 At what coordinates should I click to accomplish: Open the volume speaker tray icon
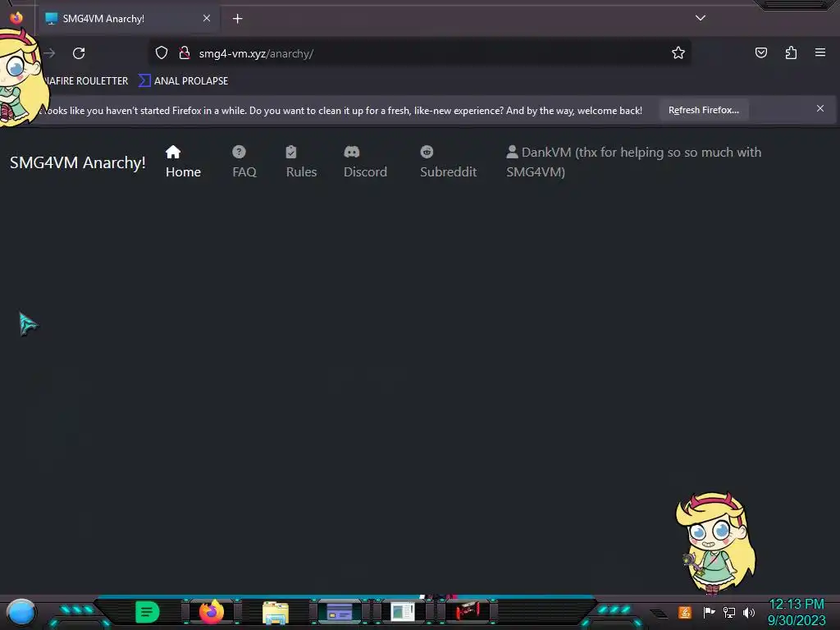[x=748, y=612]
